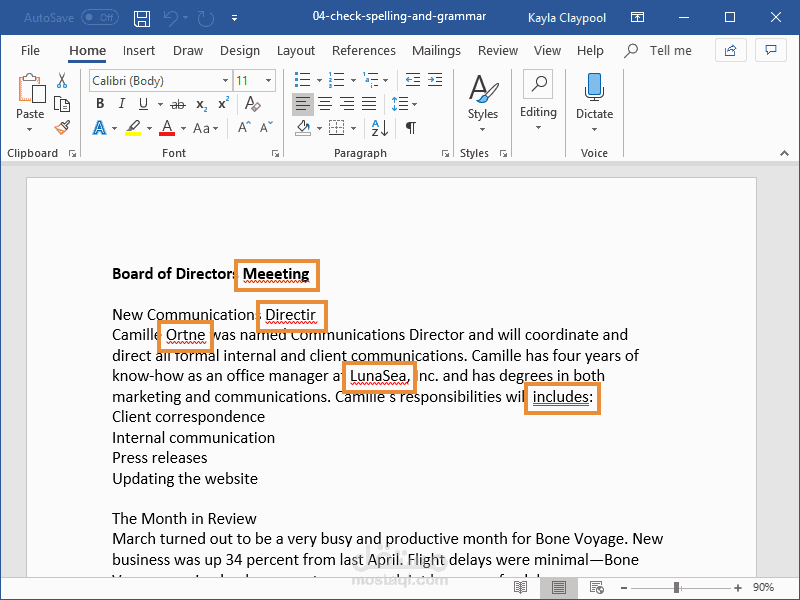Show paragraph marks with pilcrow icon
The height and width of the screenshot is (600, 800).
[411, 128]
